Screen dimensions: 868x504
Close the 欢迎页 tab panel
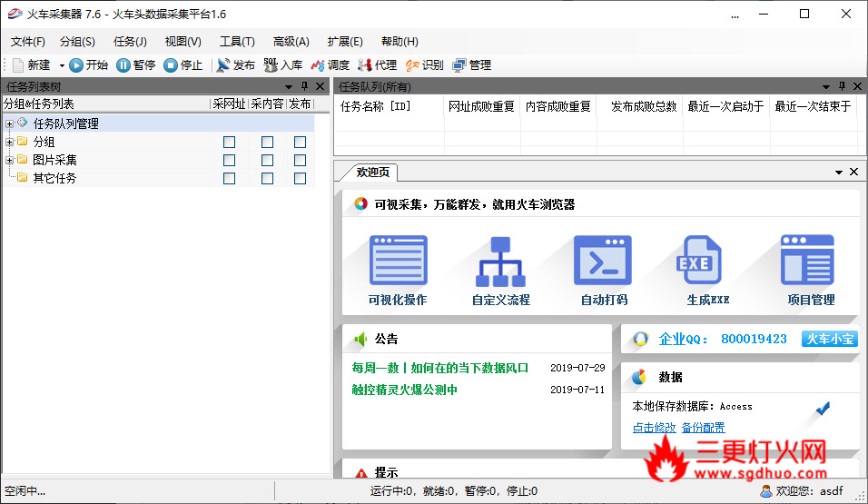click(x=854, y=172)
